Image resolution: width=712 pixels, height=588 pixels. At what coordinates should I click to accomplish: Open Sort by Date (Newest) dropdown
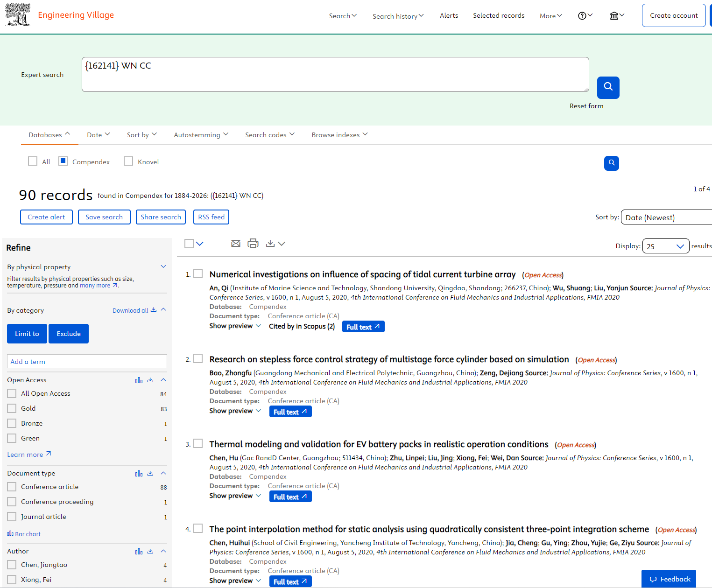[x=667, y=217]
